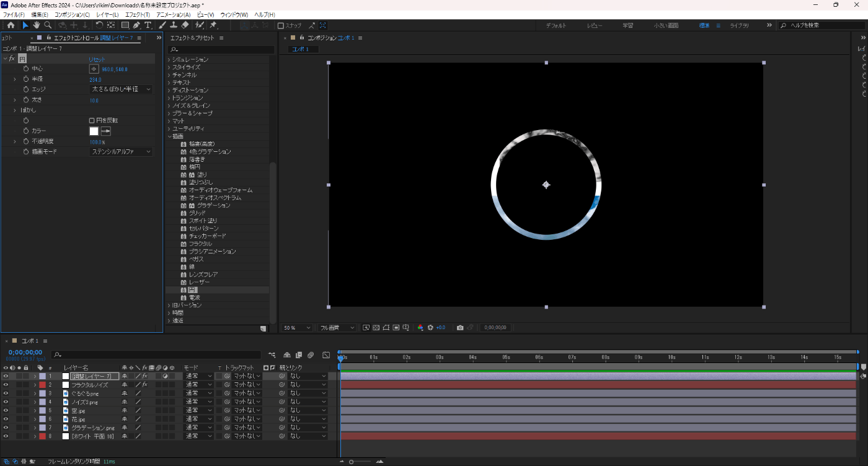
Task: Click the 半径 value 234.0
Action: [x=95, y=80]
